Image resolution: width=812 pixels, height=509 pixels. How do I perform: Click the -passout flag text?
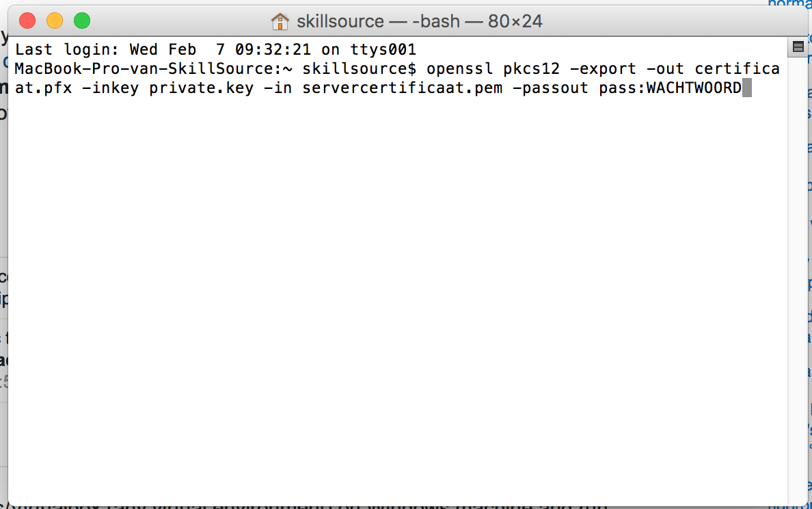click(x=550, y=88)
